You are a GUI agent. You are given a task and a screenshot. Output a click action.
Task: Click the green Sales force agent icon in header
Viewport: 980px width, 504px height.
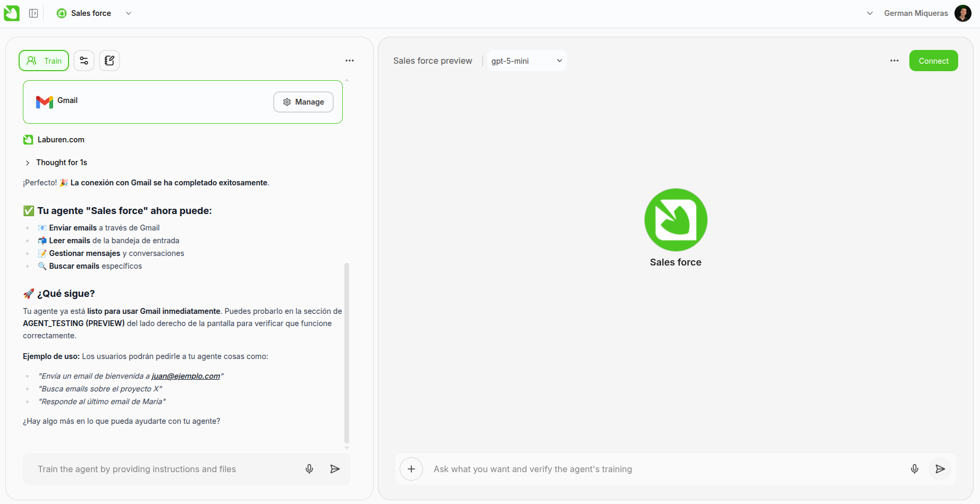tap(62, 13)
